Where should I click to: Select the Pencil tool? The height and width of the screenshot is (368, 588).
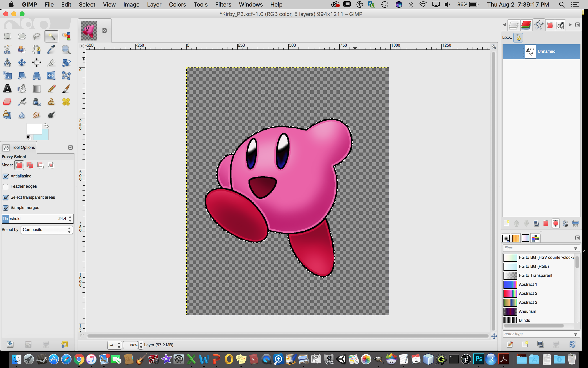[51, 89]
